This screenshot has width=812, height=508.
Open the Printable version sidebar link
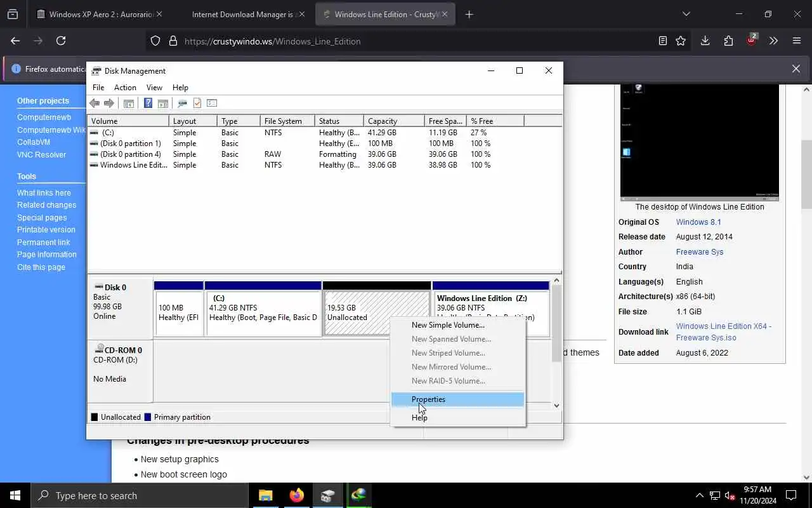click(46, 230)
